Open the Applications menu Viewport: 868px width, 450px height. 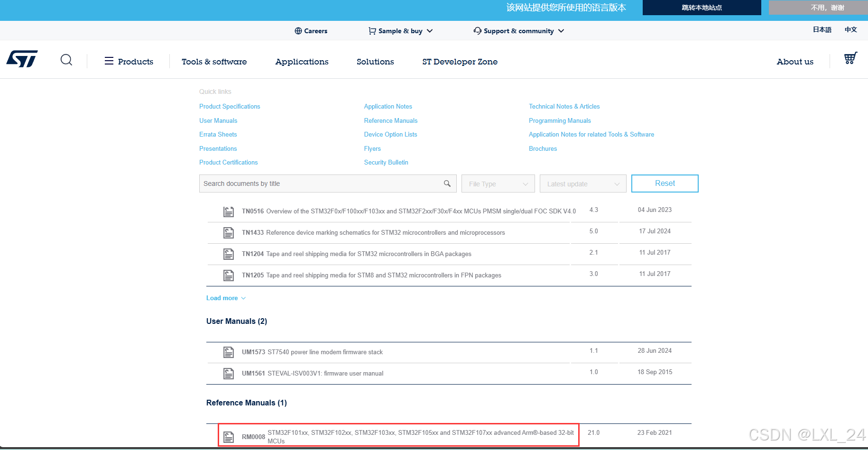[x=302, y=62]
